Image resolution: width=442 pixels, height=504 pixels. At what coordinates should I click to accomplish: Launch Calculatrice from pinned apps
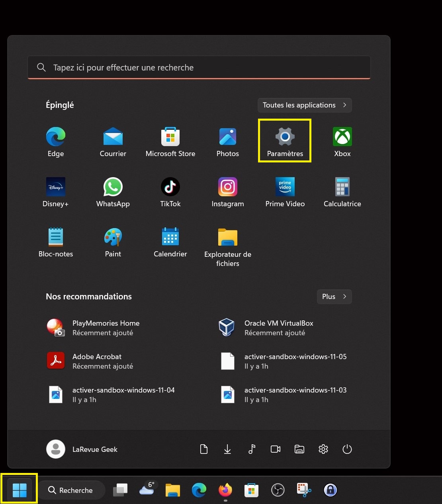click(x=342, y=192)
